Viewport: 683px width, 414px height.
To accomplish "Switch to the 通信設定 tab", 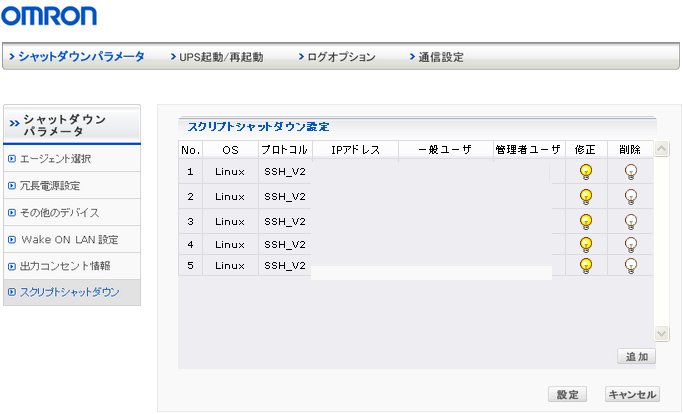I will [x=436, y=57].
